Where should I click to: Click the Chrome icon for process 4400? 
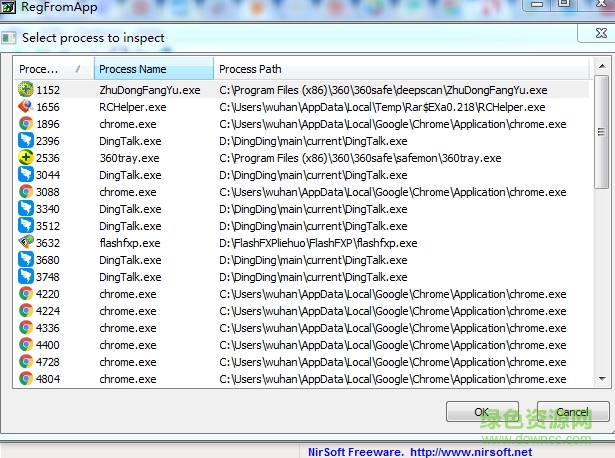(25, 345)
